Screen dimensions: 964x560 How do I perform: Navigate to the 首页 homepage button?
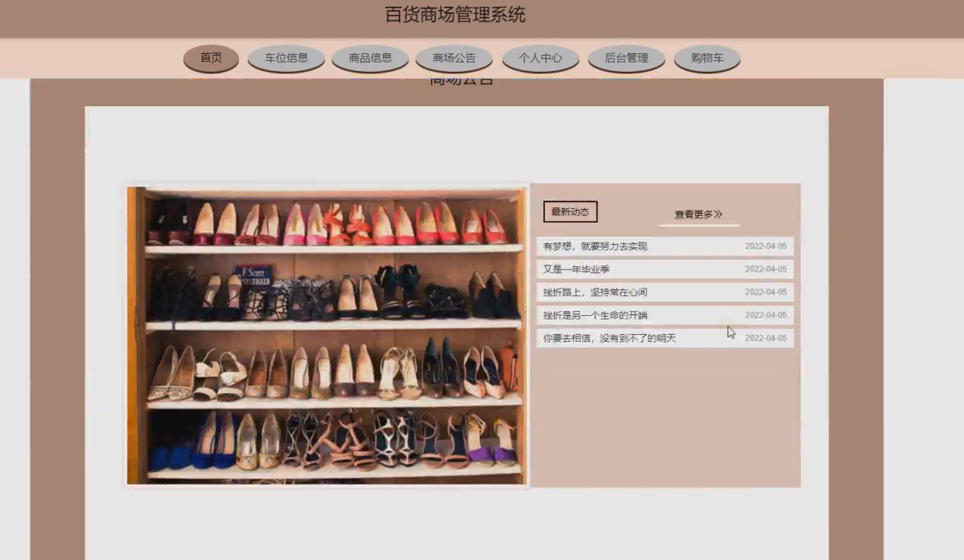tap(210, 58)
